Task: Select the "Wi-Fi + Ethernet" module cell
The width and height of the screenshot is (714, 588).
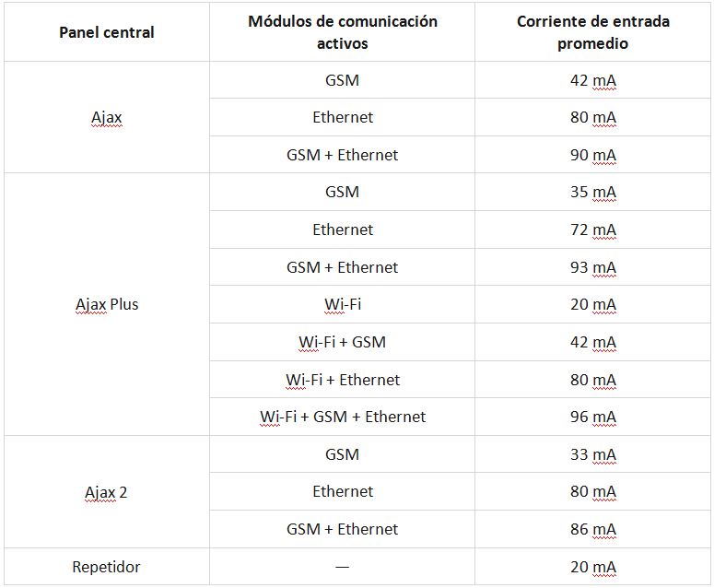Action: (x=342, y=380)
